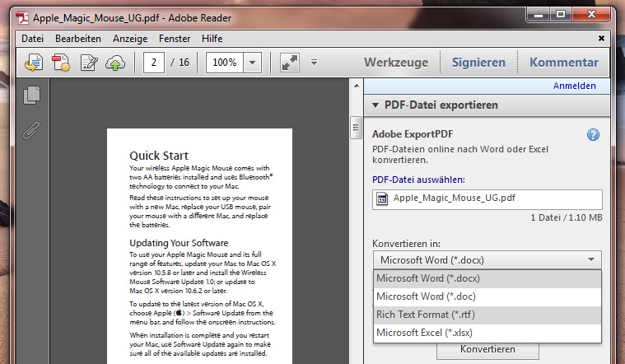Image resolution: width=625 pixels, height=364 pixels.
Task: Click the PDF file icon beside Apple_Magic_Mouse_UG.pdf
Action: (382, 198)
